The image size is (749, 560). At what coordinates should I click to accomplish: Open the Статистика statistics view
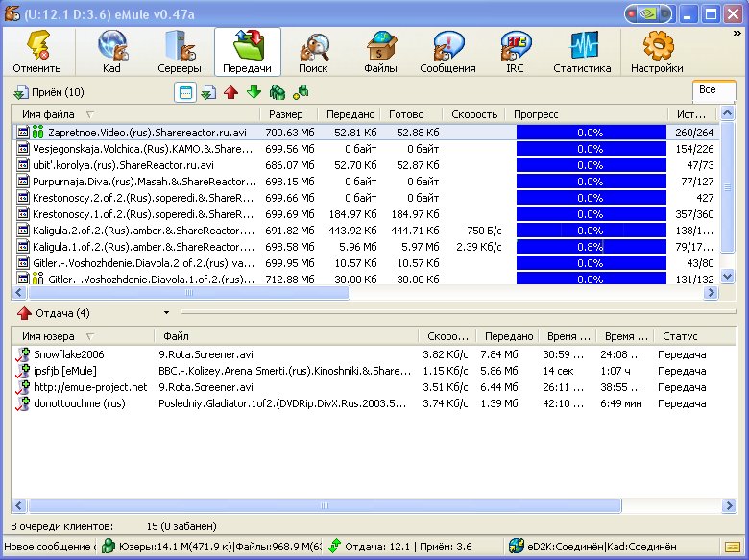point(582,52)
